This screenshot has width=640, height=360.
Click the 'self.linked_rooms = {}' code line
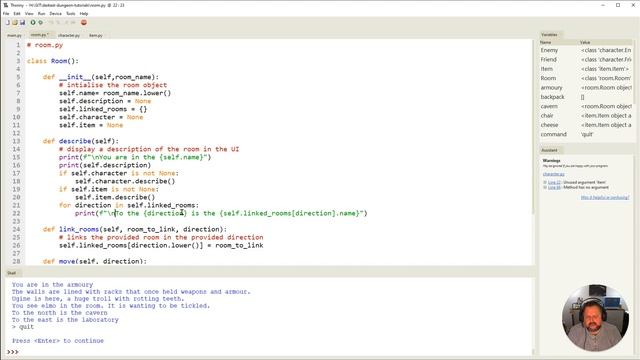103,109
